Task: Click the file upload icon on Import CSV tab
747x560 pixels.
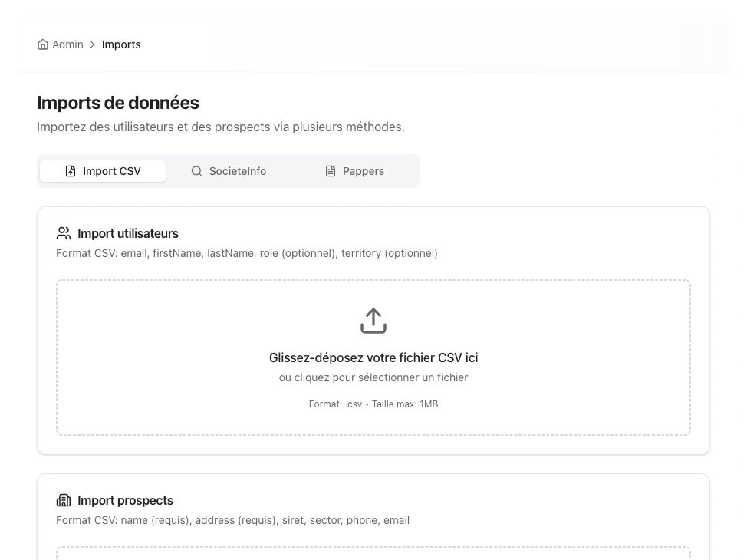Action: point(71,171)
